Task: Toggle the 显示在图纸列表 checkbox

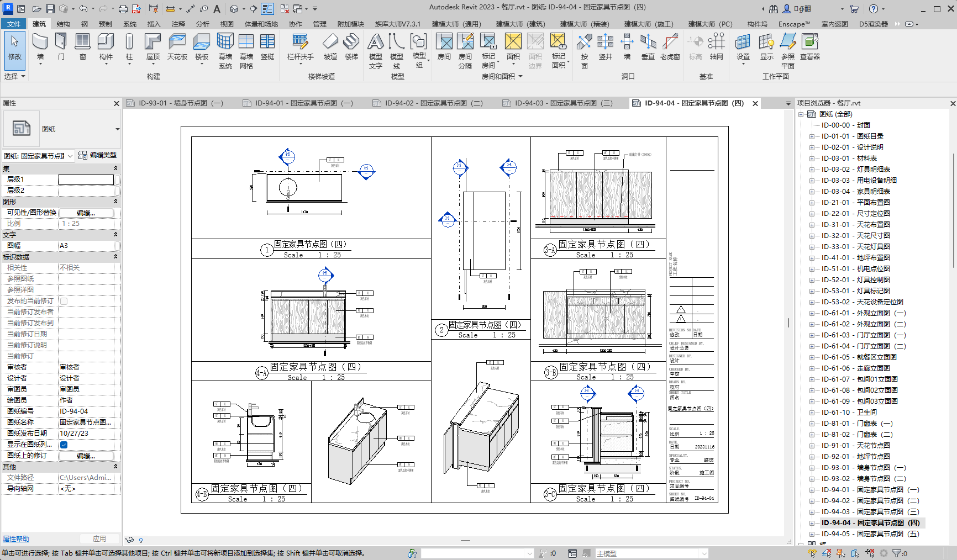Action: click(x=64, y=445)
